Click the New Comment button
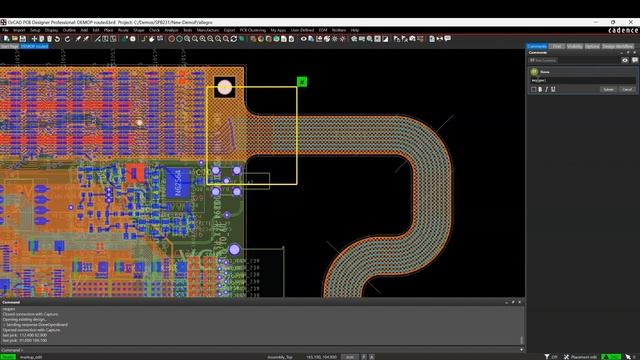 click(x=543, y=60)
